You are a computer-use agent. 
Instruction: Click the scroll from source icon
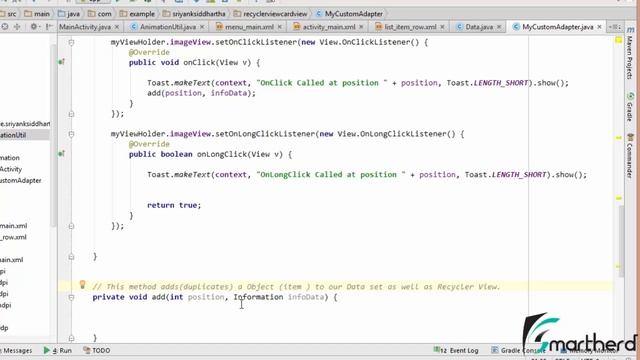[x=5, y=27]
